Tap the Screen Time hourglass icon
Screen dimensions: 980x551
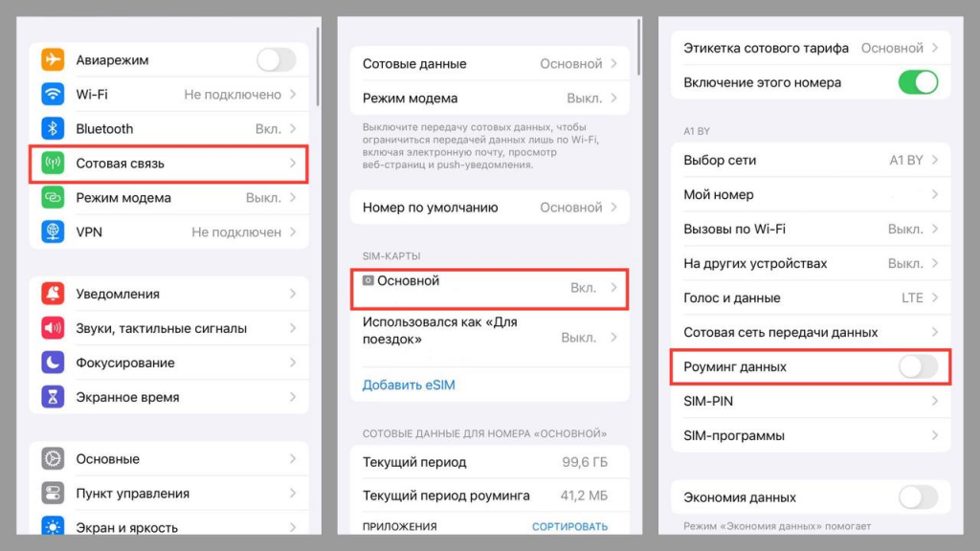pyautogui.click(x=53, y=397)
